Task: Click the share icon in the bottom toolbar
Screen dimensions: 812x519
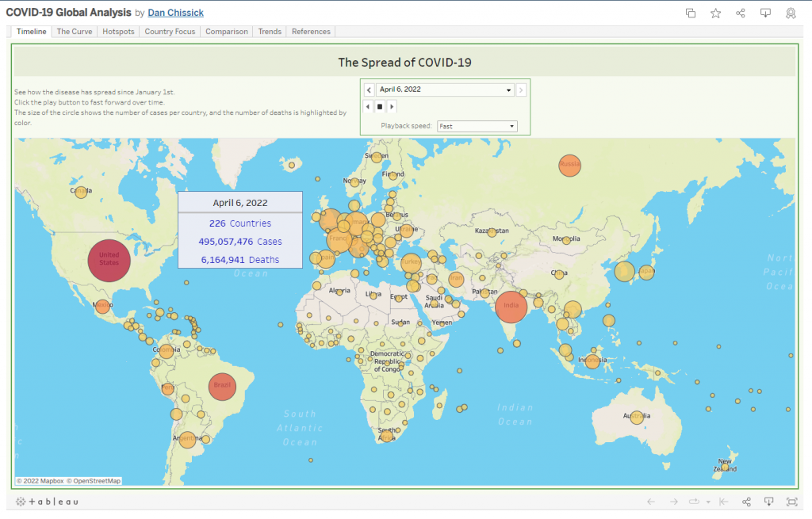Action: pyautogui.click(x=746, y=502)
